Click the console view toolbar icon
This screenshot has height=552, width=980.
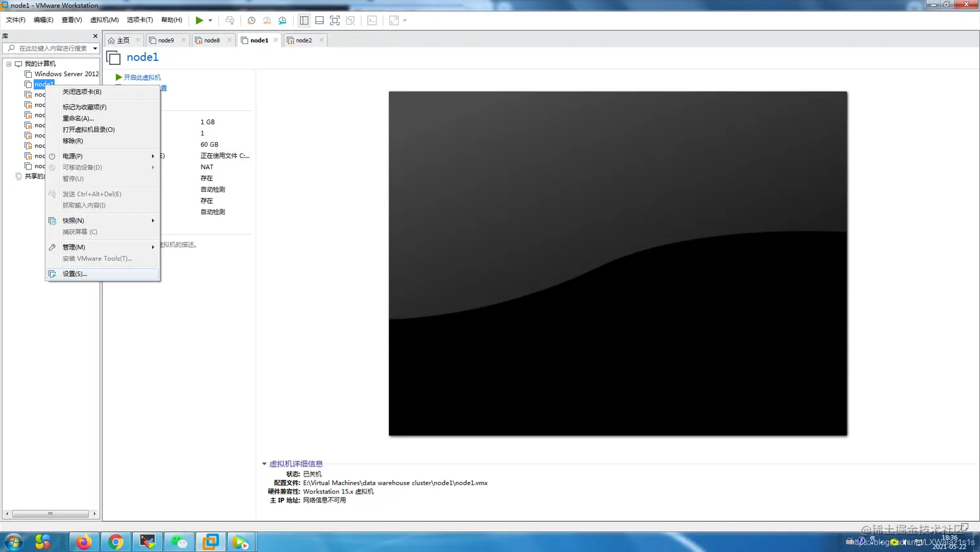(372, 21)
